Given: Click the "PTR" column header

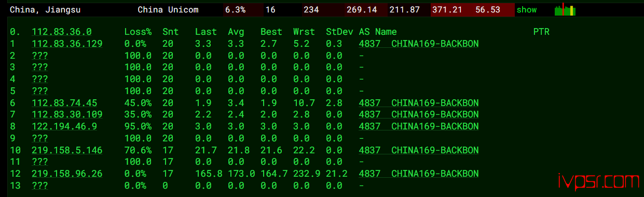Looking at the screenshot, I should coord(541,32).
